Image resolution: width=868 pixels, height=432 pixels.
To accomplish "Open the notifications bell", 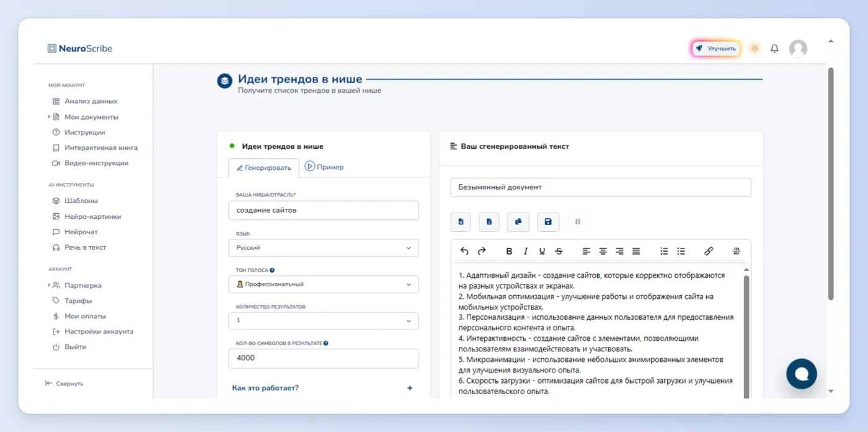I will pos(774,48).
